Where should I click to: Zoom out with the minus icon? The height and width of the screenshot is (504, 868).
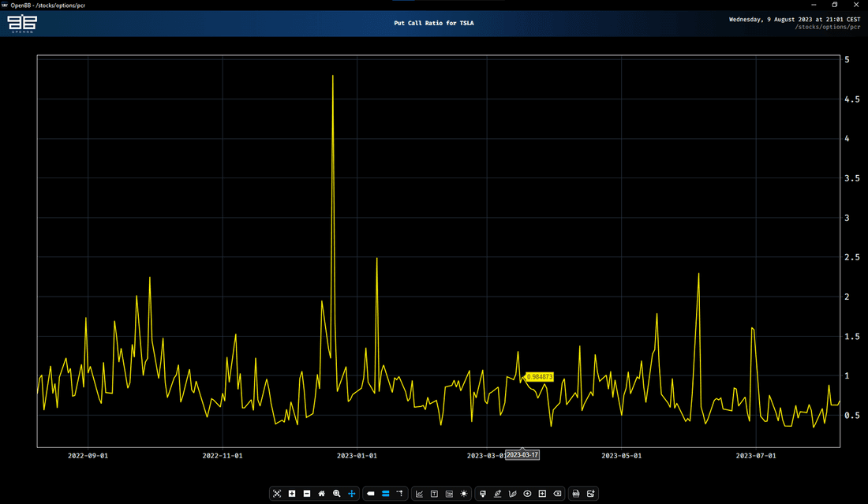[x=307, y=494]
